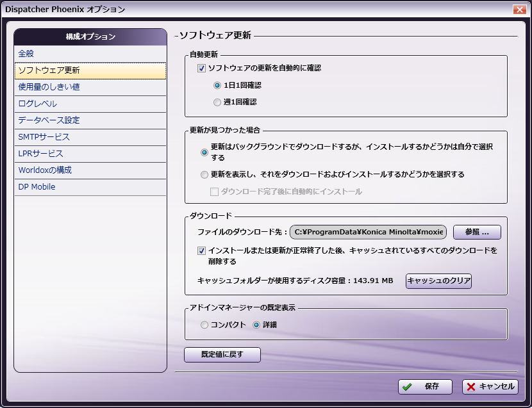Select コンパクト add-in manager view
This screenshot has height=408, width=532.
point(204,325)
